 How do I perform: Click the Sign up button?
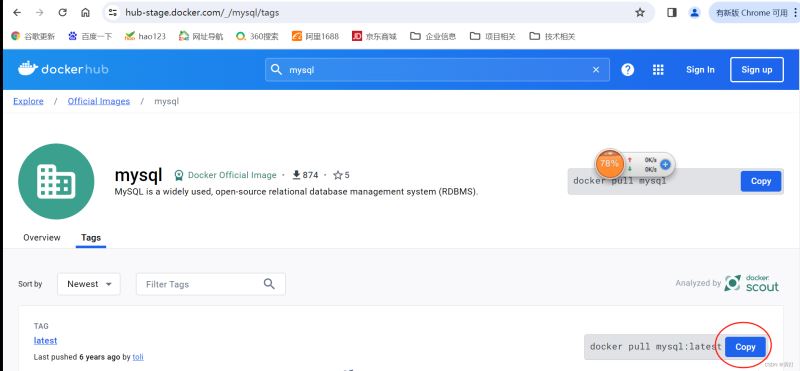pyautogui.click(x=757, y=70)
